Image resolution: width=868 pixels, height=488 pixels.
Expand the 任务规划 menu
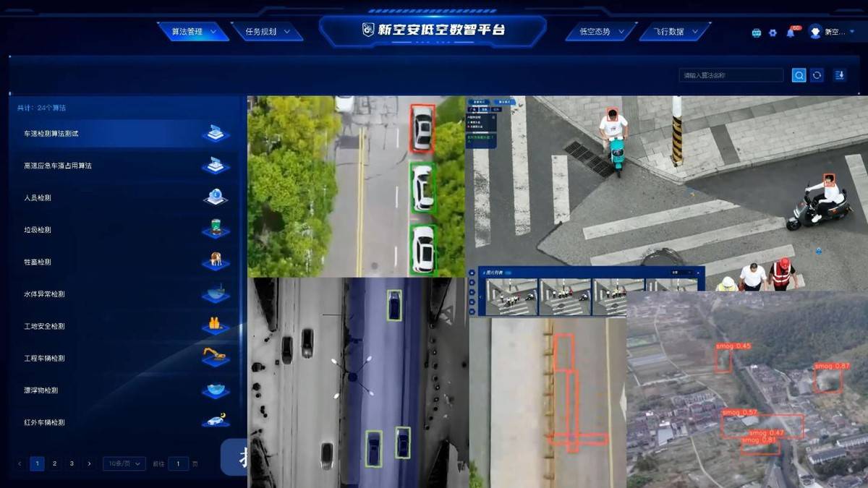(267, 32)
